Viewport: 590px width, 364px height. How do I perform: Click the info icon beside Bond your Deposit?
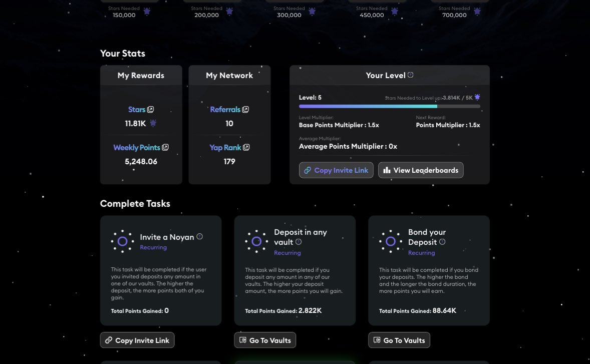(x=442, y=242)
